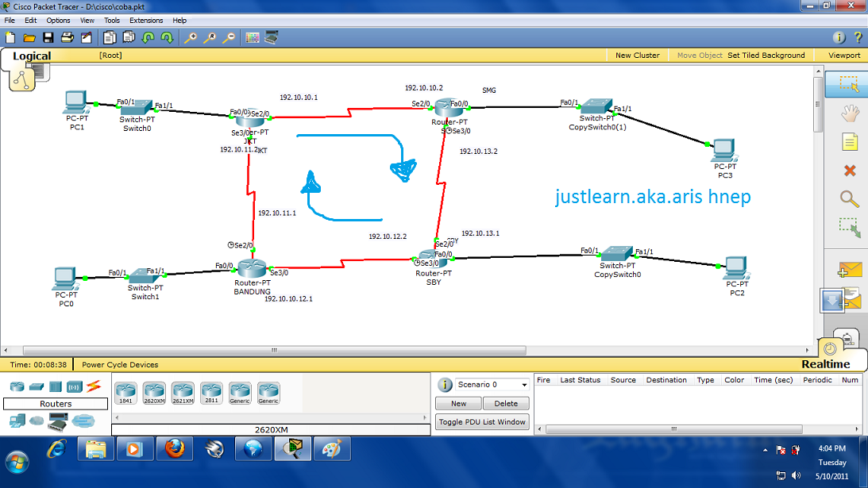
Task: Click the Power Cycle Devices button
Action: click(x=118, y=364)
